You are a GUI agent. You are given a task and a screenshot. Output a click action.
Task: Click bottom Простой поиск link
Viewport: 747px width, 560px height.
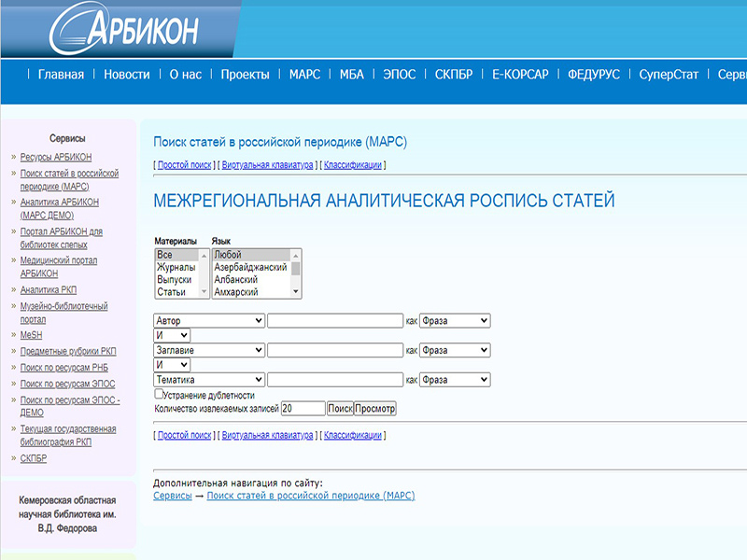(184, 435)
